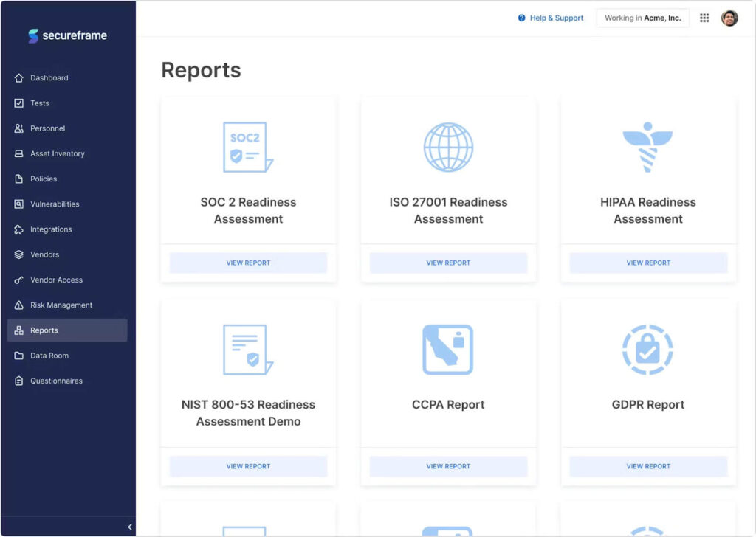Click the SOC2 document icon
756x537 pixels.
point(248,147)
